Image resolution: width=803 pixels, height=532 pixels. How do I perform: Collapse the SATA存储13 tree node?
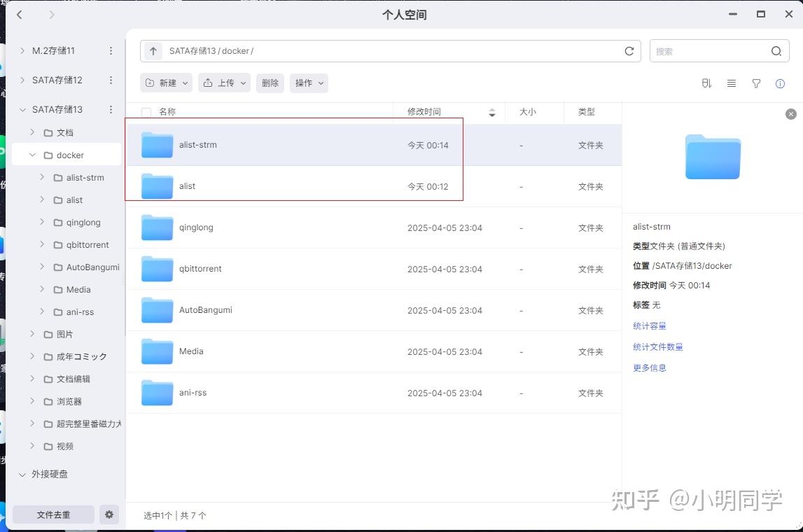coord(22,110)
